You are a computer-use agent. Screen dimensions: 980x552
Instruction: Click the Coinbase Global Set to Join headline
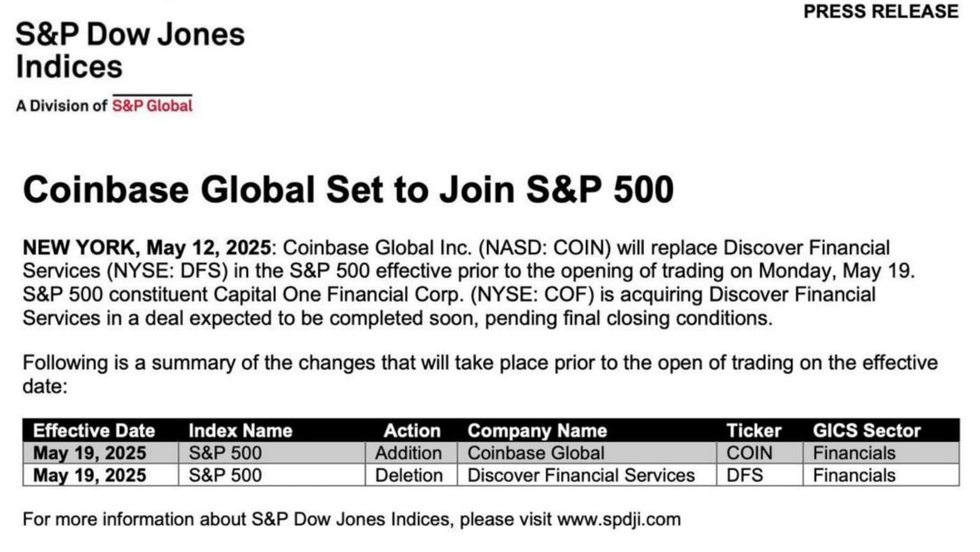pos(348,189)
